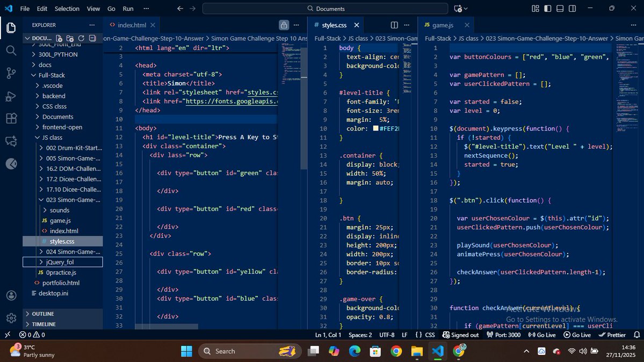Open the Run menu
This screenshot has height=362, width=644.
tap(127, 9)
